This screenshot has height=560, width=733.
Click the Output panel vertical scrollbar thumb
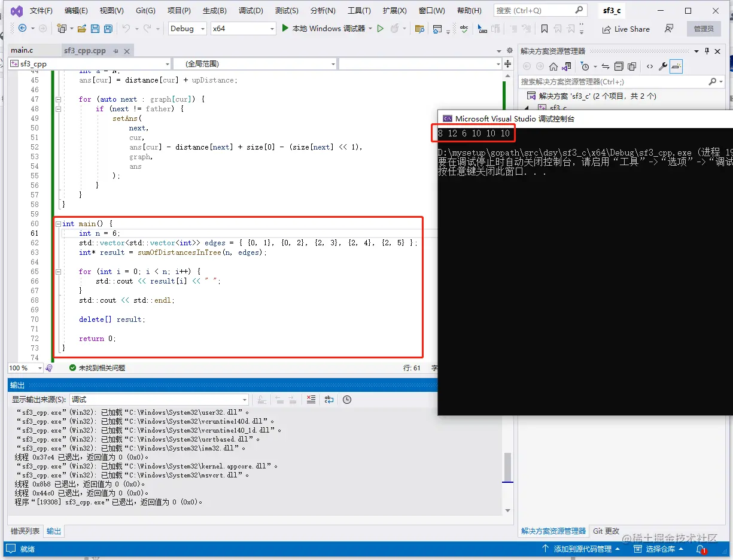tap(507, 468)
